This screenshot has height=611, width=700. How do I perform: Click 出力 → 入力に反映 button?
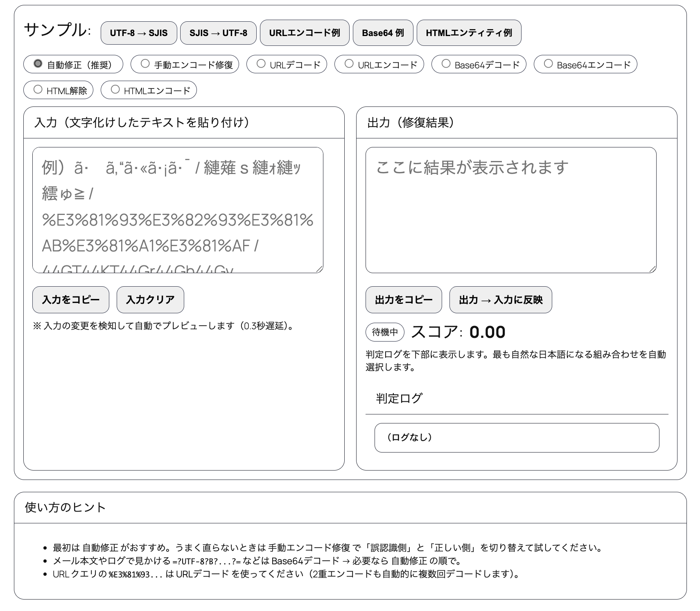pos(501,300)
